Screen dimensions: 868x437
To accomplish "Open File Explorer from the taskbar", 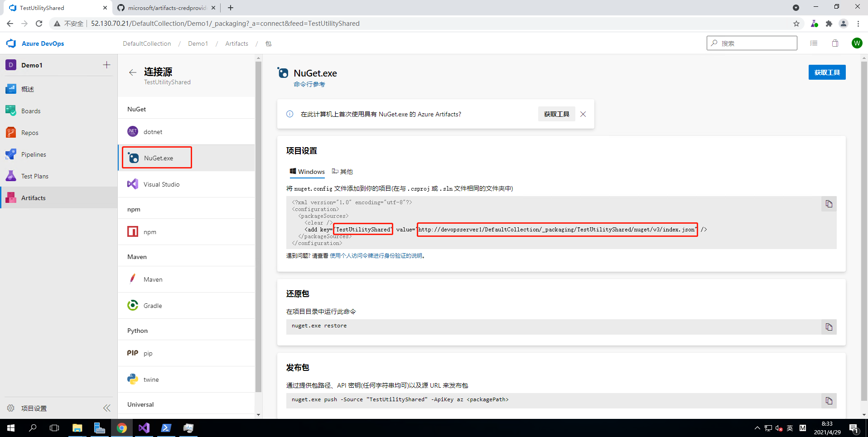I will click(77, 428).
